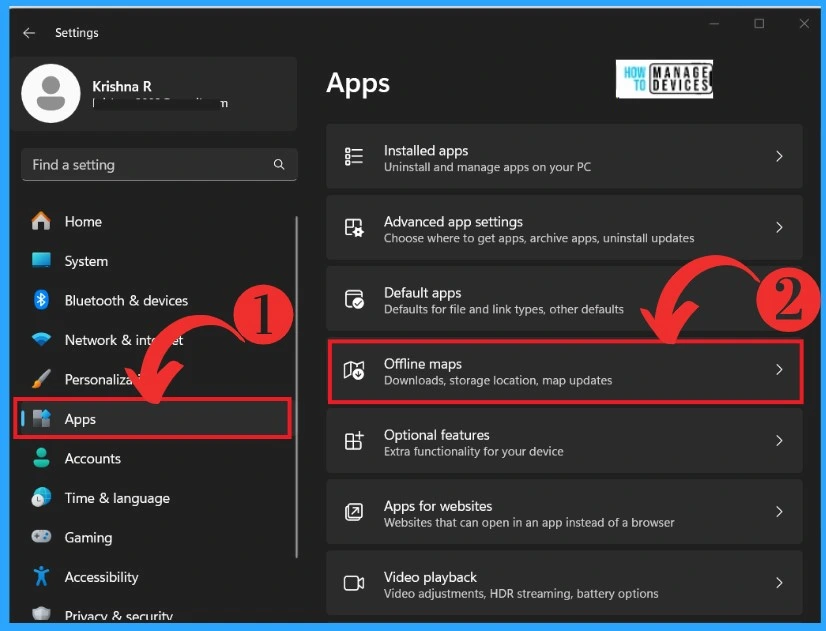Open Accessibility settings section
The image size is (826, 631).
[155, 577]
